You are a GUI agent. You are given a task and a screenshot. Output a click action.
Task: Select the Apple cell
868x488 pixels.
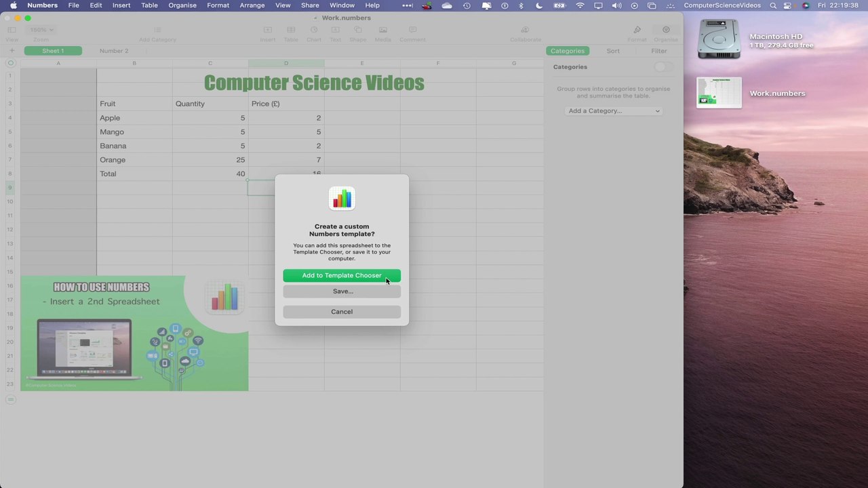tap(134, 118)
